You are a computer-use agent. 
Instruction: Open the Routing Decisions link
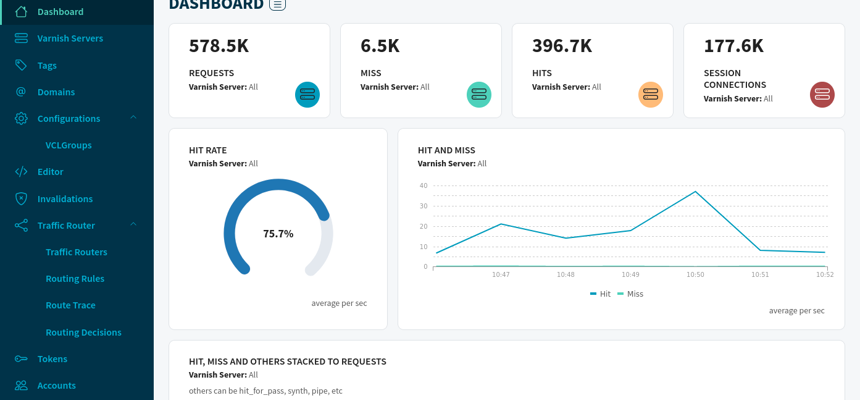tap(83, 332)
